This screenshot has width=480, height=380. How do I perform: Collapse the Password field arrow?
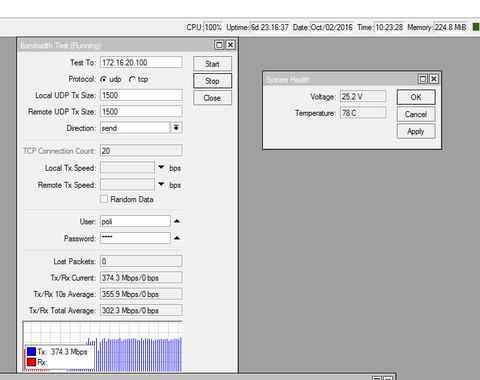[177, 238]
